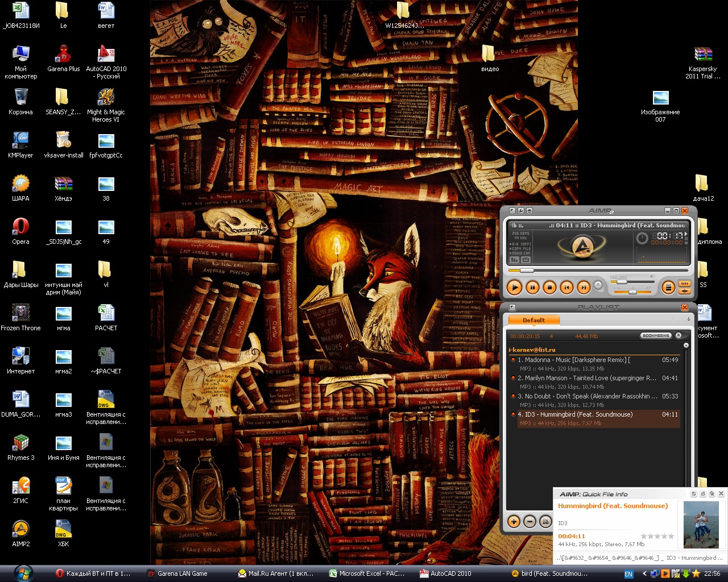Click the BOOKMARKS button in playlist
728x582 pixels.
coord(656,336)
